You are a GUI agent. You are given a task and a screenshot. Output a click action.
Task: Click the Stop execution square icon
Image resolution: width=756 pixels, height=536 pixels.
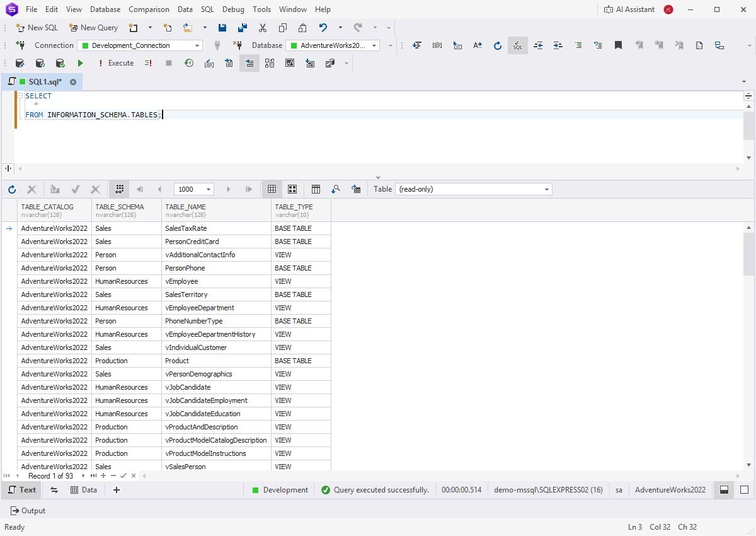pyautogui.click(x=169, y=63)
